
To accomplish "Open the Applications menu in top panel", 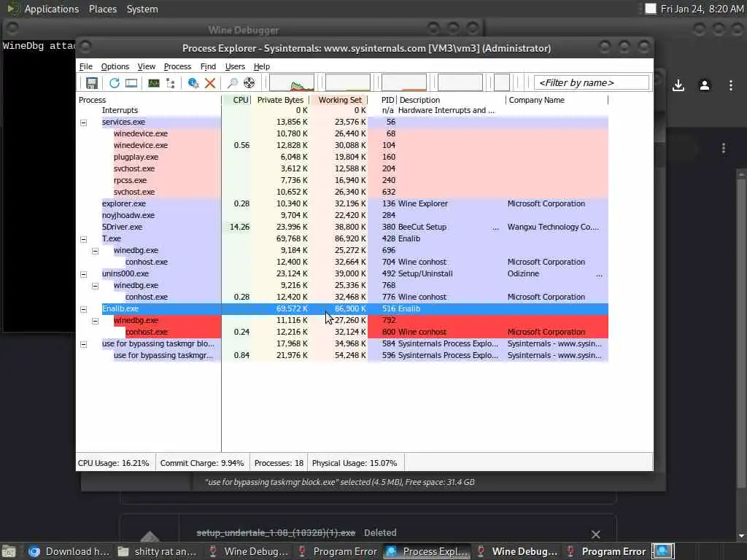I will click(52, 9).
